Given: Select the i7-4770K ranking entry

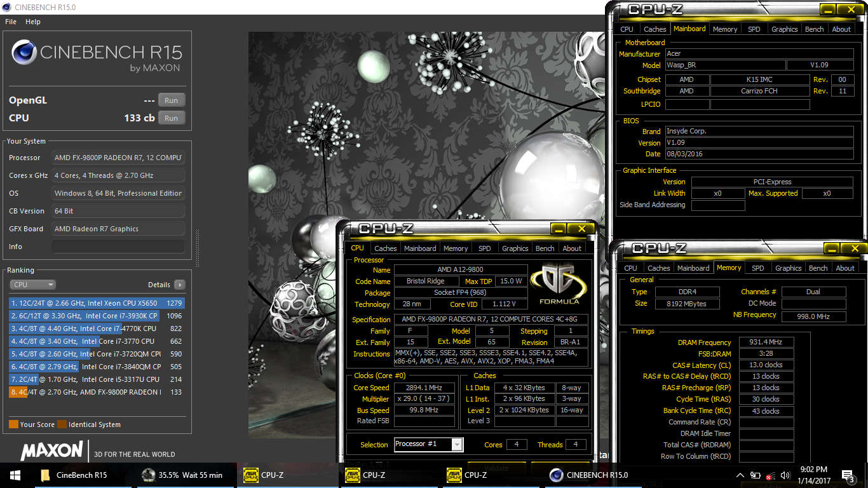Looking at the screenshot, I should click(x=97, y=329).
